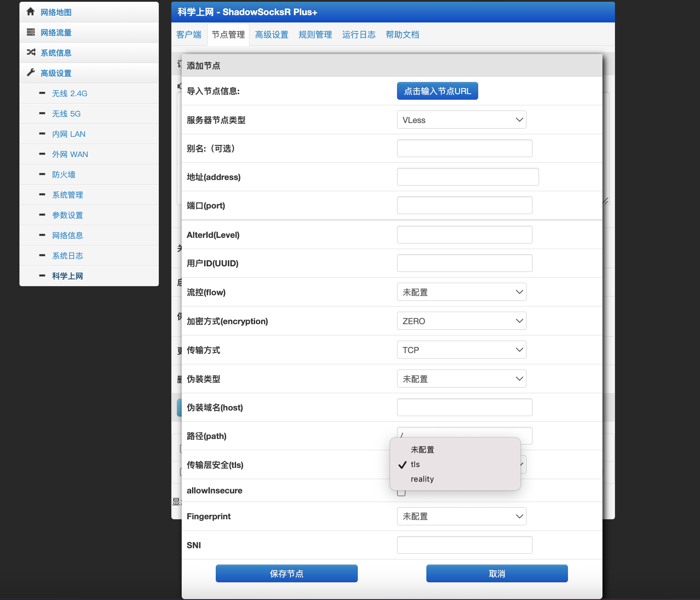Open the 运行日志 tab
Viewport: 700px width, 600px height.
click(x=359, y=35)
